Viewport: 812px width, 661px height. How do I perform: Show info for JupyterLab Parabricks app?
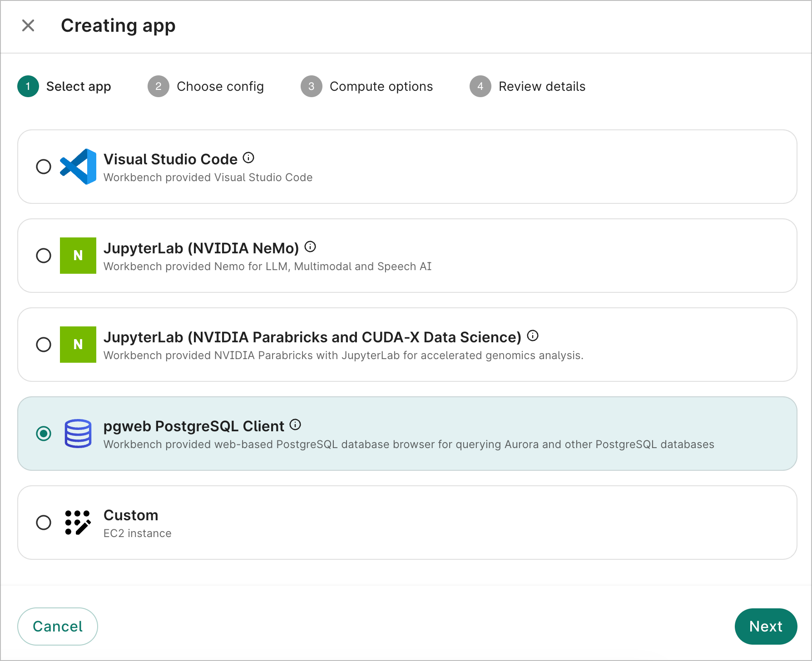pos(533,335)
